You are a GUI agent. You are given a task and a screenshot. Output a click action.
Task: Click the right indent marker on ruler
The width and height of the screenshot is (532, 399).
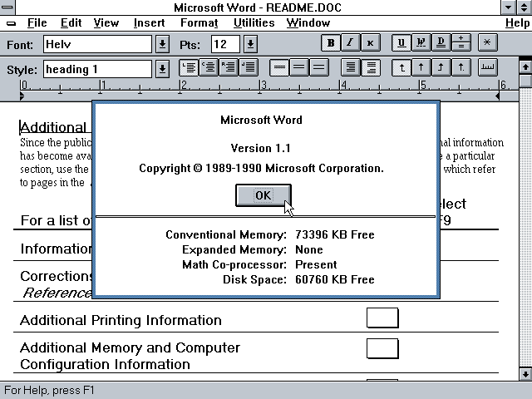coord(497,96)
